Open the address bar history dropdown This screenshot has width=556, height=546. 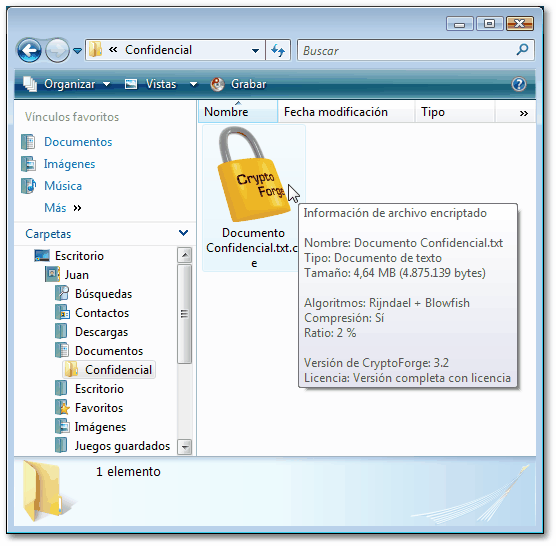(x=255, y=51)
